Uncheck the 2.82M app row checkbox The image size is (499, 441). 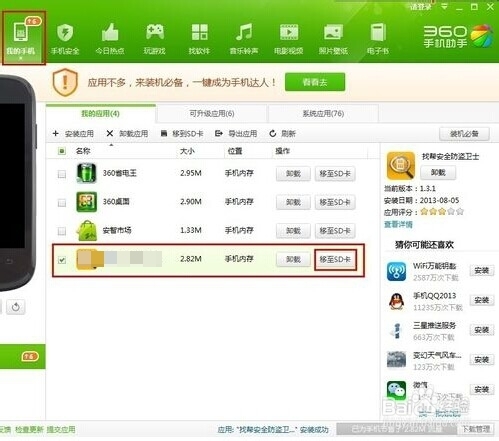pos(62,260)
